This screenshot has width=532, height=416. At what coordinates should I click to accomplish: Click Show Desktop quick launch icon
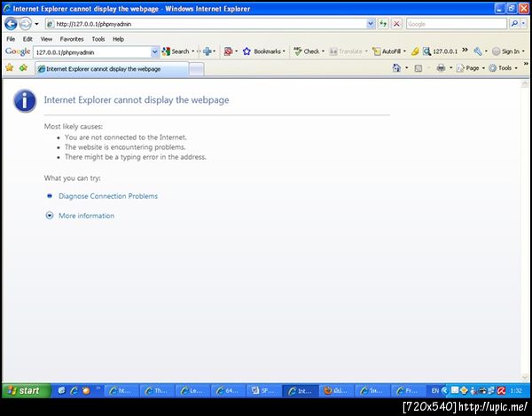tap(61, 390)
